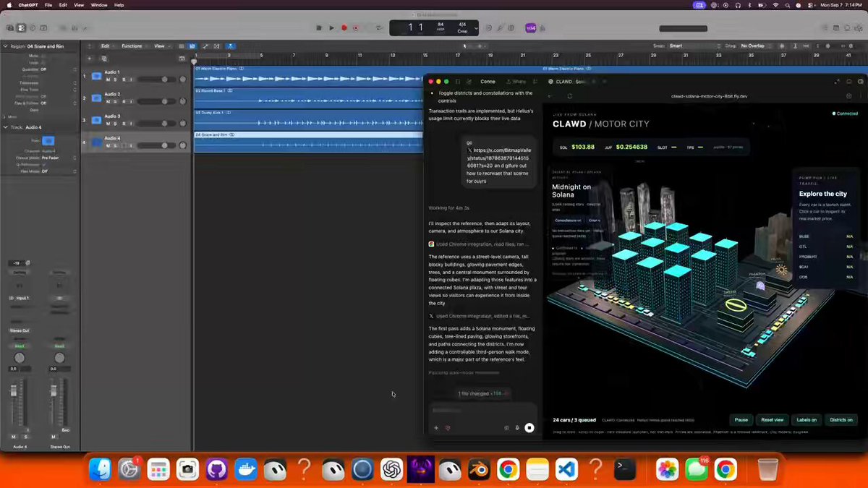868x488 pixels.
Task: Click the Pause button in the CLAWD page
Action: click(x=741, y=419)
